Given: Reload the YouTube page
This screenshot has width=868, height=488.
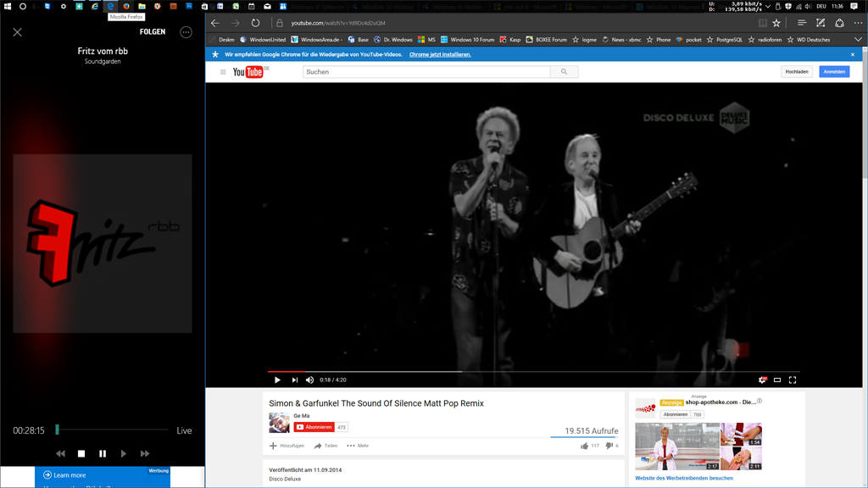Looking at the screenshot, I should point(255,23).
